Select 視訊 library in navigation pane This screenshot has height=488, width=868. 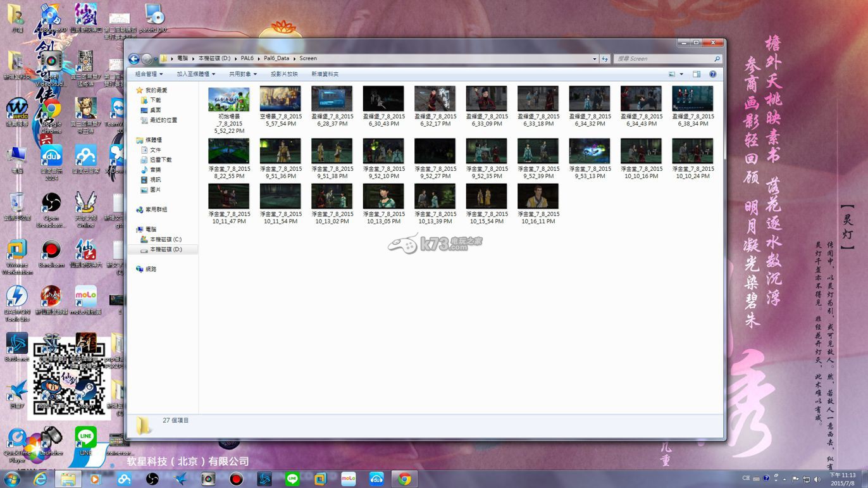tap(151, 180)
